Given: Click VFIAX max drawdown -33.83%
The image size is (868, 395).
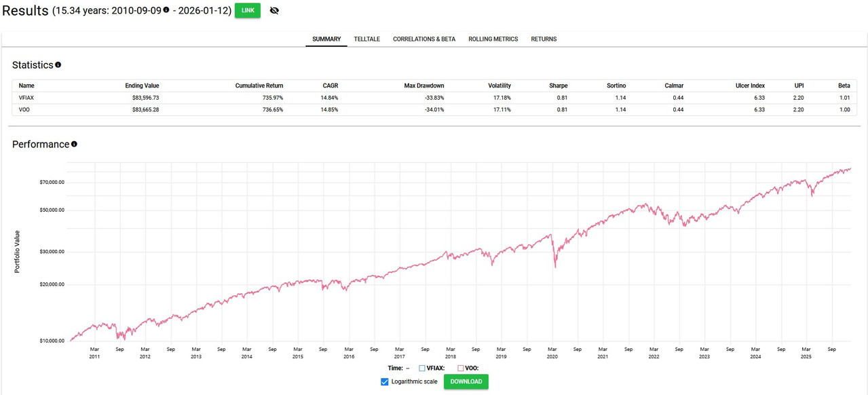Looking at the screenshot, I should [x=433, y=98].
